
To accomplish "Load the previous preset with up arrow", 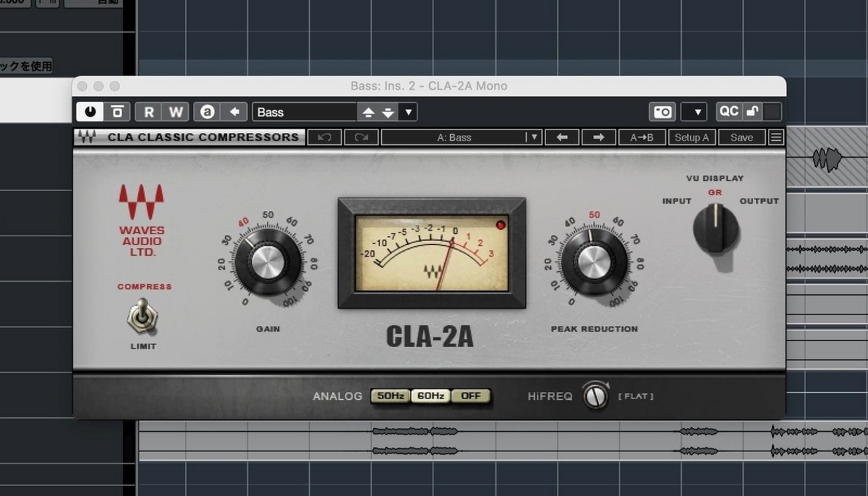I will (x=368, y=112).
